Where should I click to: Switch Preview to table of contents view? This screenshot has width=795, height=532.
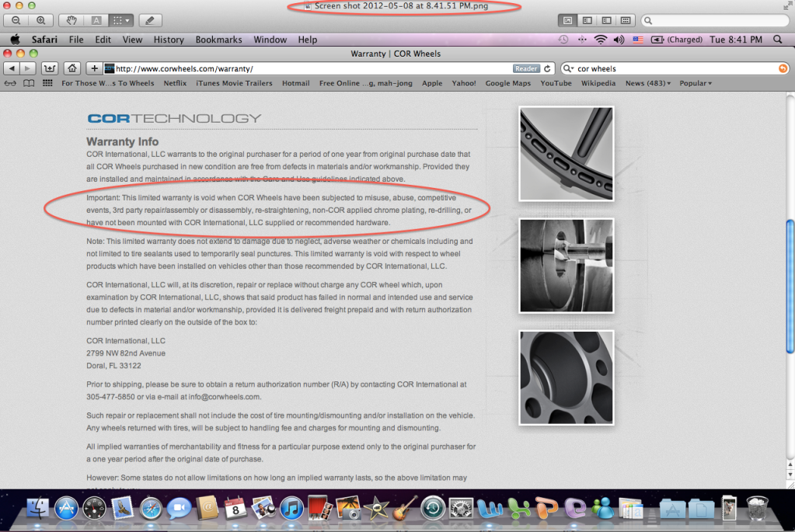click(606, 21)
